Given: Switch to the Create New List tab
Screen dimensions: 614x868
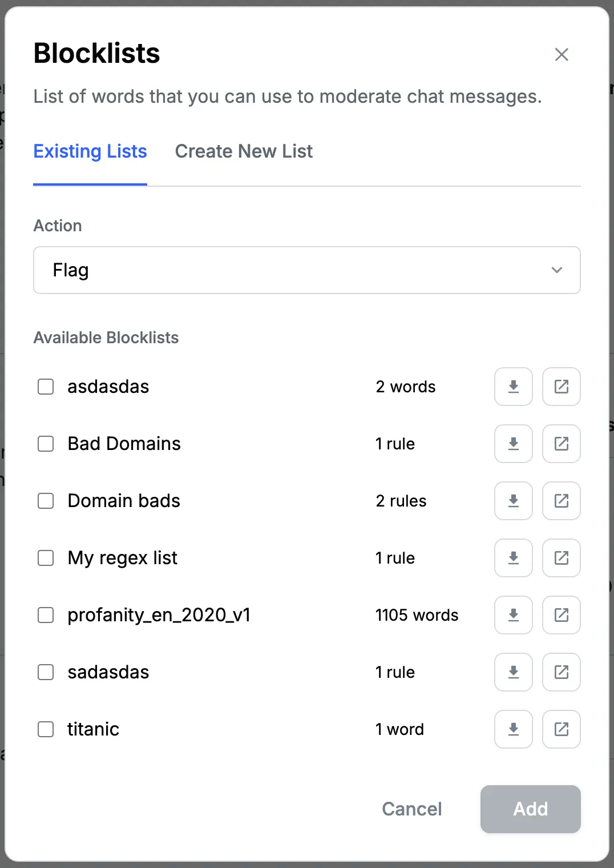Looking at the screenshot, I should point(244,151).
